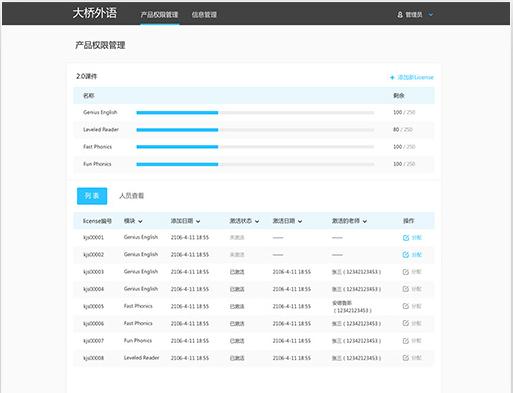Click the assign icon for kjs00007
The height and width of the screenshot is (393, 513).
coord(406,341)
